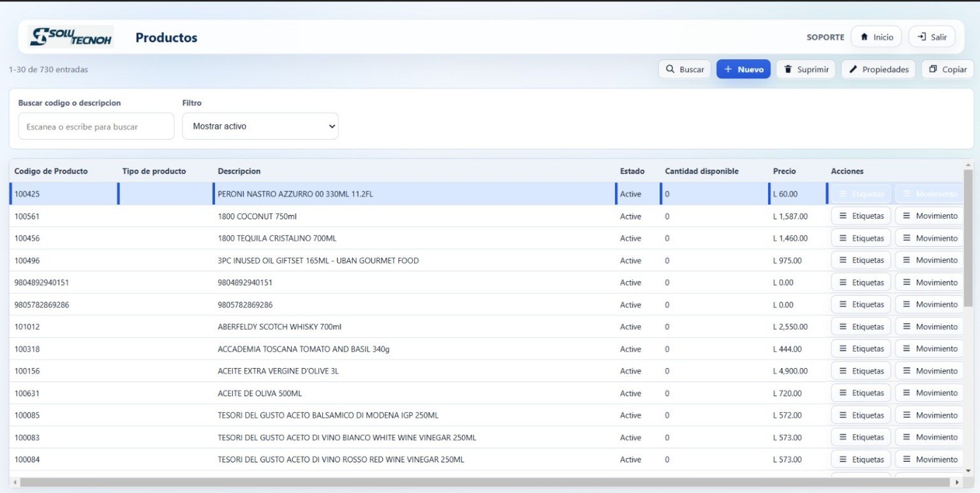This screenshot has height=493, width=980.
Task: Create a Nuevo product
Action: [743, 69]
